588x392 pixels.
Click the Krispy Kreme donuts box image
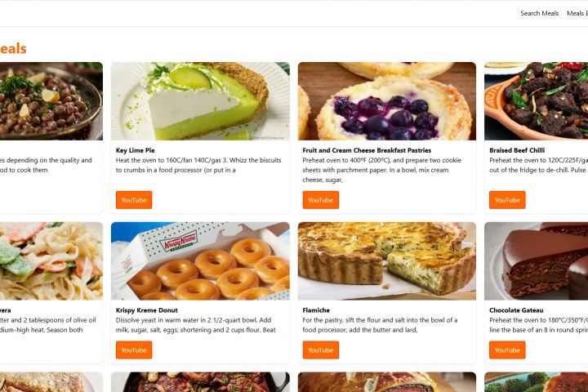click(x=200, y=261)
